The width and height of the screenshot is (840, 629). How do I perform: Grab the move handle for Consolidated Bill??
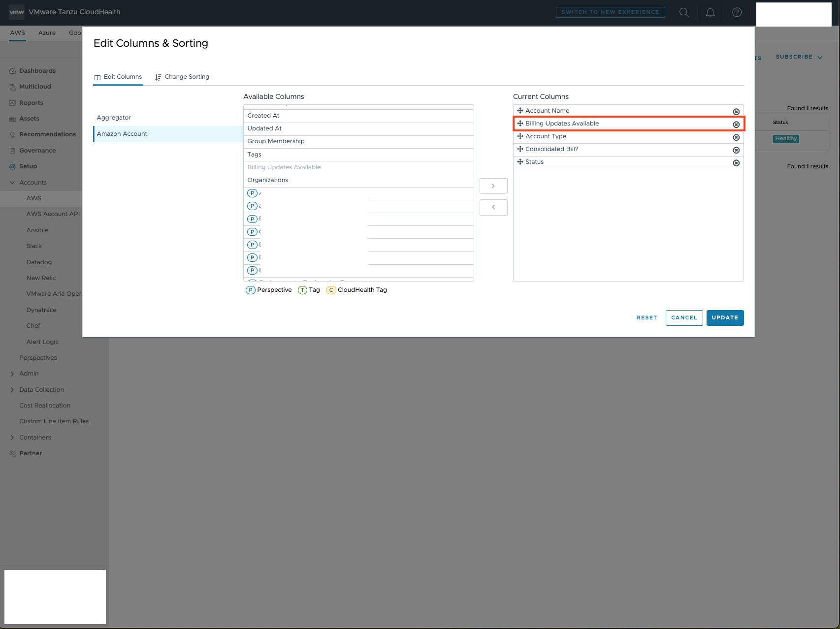[x=520, y=149]
